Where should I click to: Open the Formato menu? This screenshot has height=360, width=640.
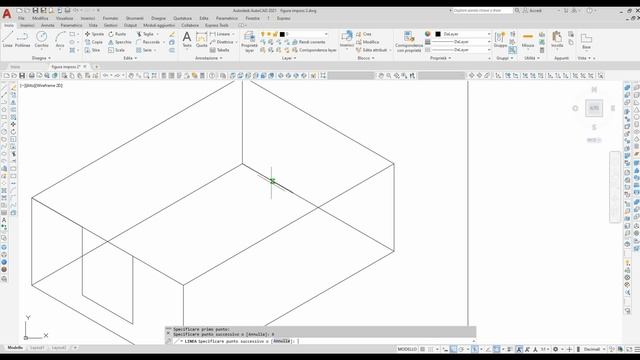(110, 18)
